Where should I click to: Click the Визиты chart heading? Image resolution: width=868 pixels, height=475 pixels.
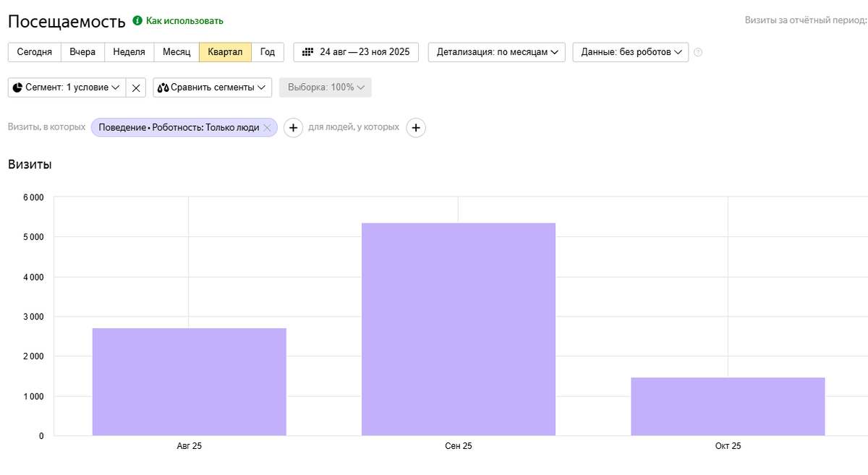pos(30,164)
